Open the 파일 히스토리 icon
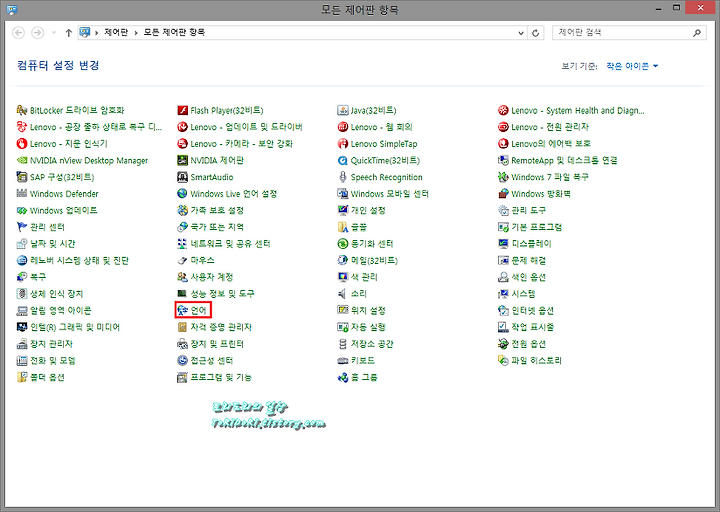Screen dimensions: 720x512 (x=503, y=360)
